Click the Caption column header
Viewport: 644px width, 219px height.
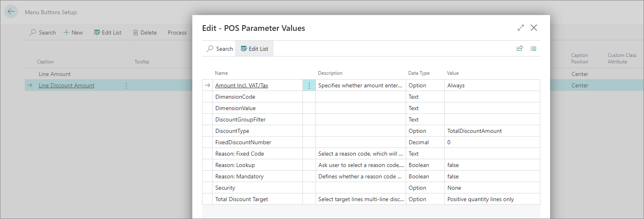(x=45, y=62)
